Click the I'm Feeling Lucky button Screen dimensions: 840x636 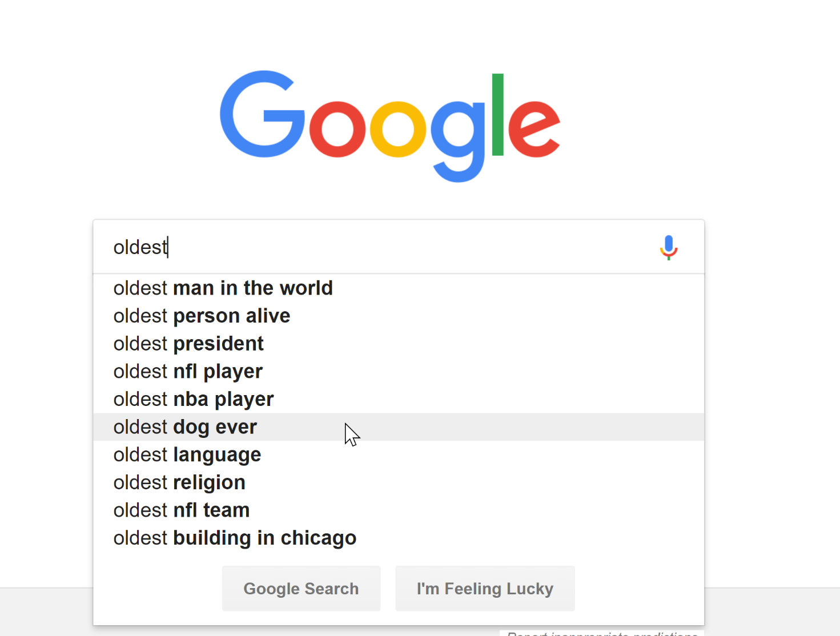(x=485, y=589)
